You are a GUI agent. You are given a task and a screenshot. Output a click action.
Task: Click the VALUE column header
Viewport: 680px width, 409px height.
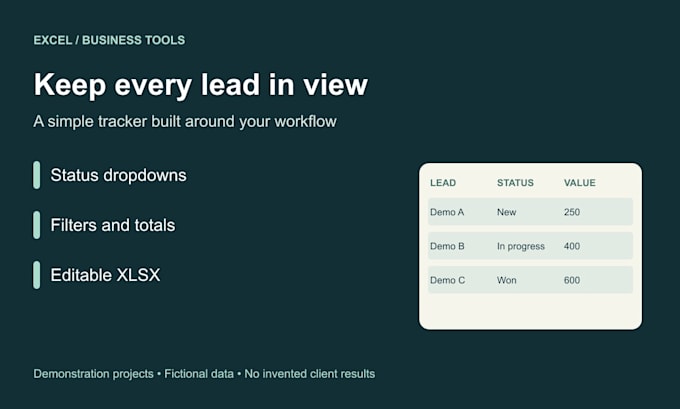579,183
